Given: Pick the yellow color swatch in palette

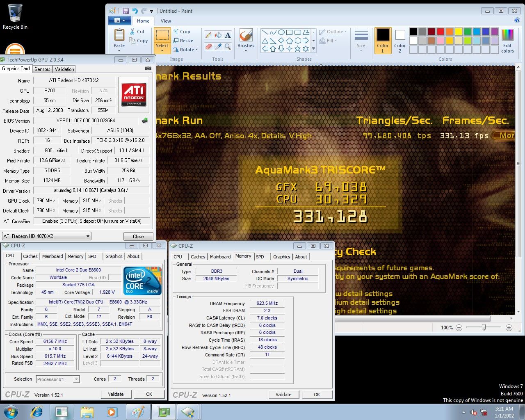Looking at the screenshot, I should point(458,32).
